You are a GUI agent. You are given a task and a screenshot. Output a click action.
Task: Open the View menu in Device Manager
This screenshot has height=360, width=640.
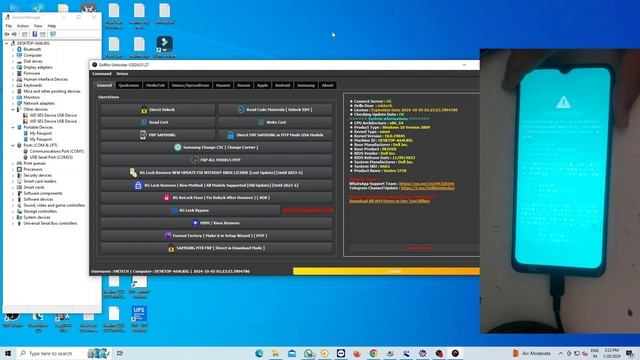pos(38,26)
